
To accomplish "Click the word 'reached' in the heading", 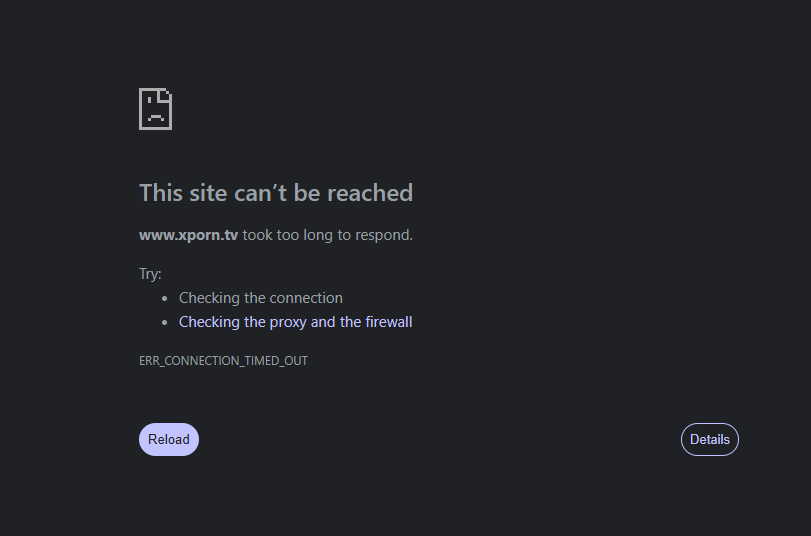I will (370, 192).
